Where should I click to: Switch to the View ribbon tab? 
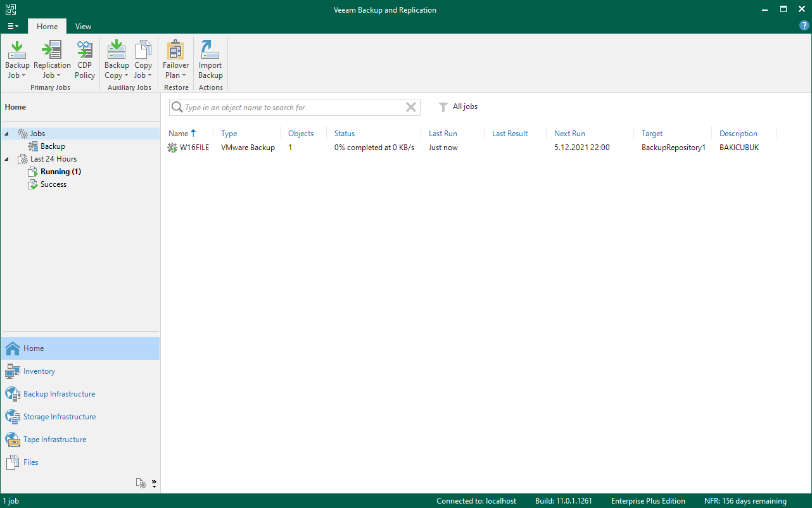tap(83, 27)
